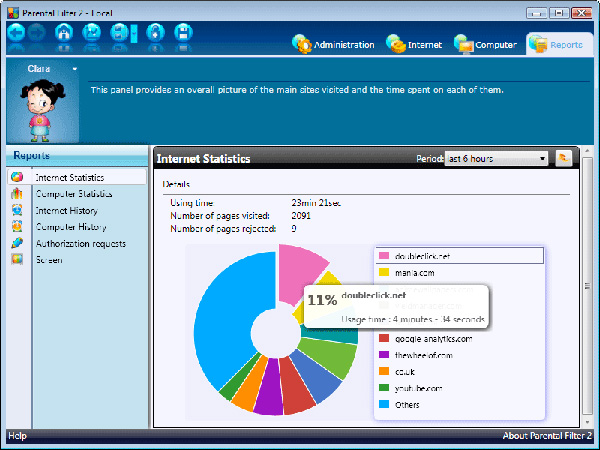Click the light green pie slice in the chart
600x450 pixels.
click(x=331, y=356)
